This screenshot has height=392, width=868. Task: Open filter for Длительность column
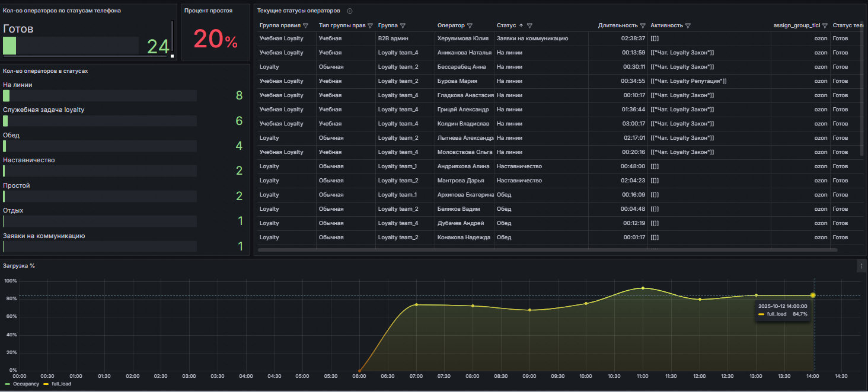tap(643, 26)
